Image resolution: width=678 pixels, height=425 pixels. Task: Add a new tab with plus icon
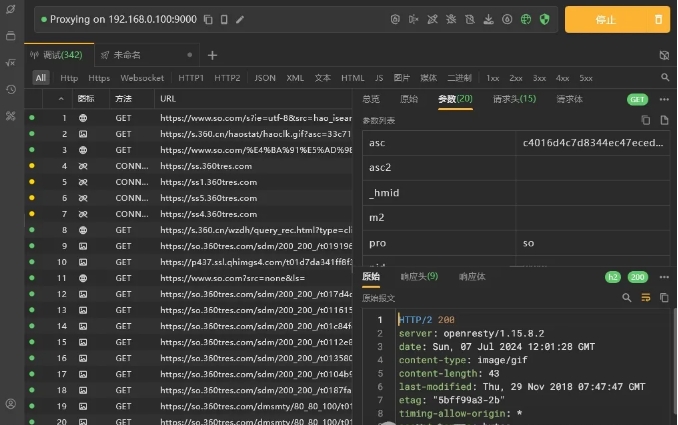point(212,55)
